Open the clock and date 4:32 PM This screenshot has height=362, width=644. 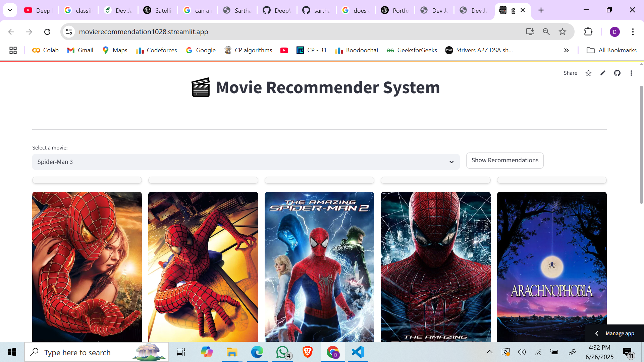(599, 352)
